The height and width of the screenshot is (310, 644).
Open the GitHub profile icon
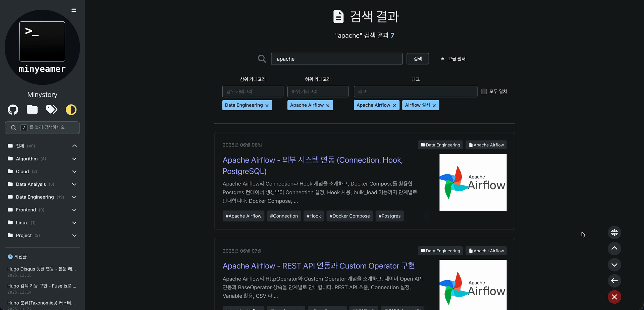point(13,110)
